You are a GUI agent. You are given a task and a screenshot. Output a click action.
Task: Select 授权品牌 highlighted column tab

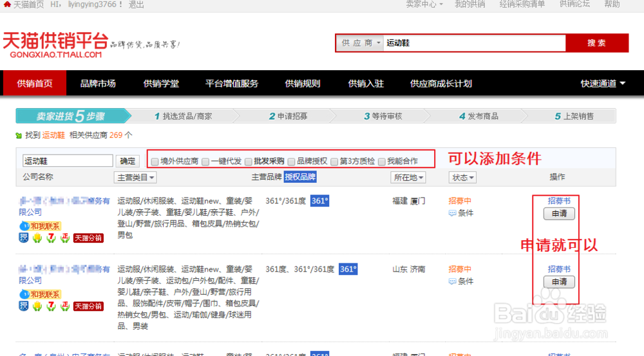tap(300, 177)
